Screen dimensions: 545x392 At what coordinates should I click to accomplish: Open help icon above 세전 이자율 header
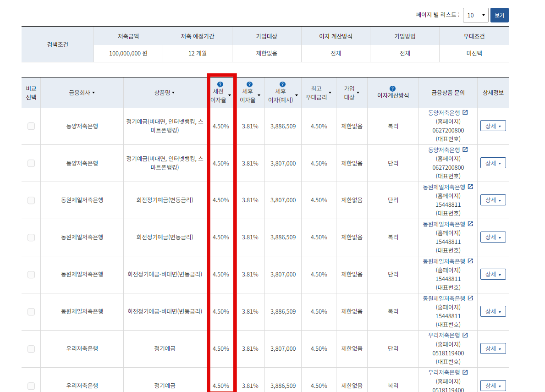point(220,84)
